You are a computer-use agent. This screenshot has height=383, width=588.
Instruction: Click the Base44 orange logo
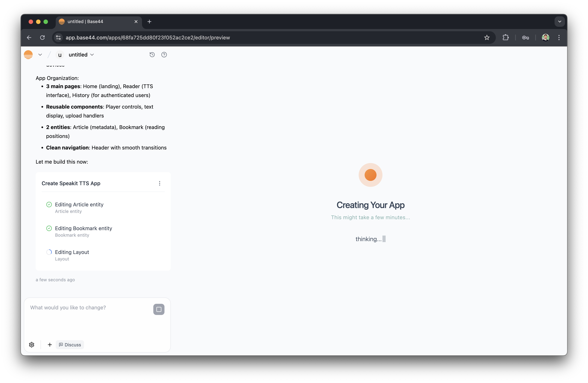coord(28,55)
